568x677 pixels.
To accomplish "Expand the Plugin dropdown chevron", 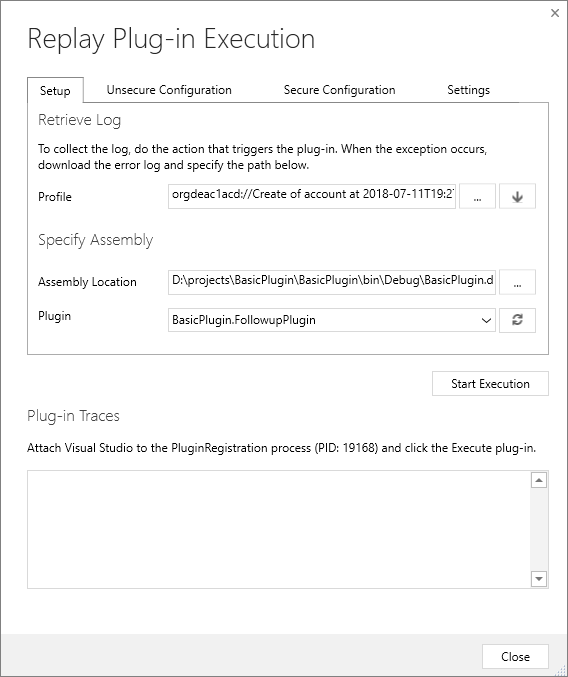I will pyautogui.click(x=486, y=320).
